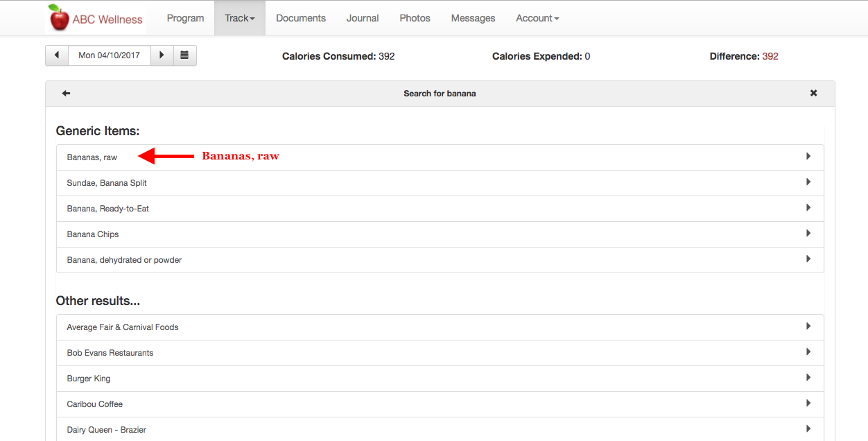Go to previous day arrow
Screen dimensions: 868x441
[56, 55]
